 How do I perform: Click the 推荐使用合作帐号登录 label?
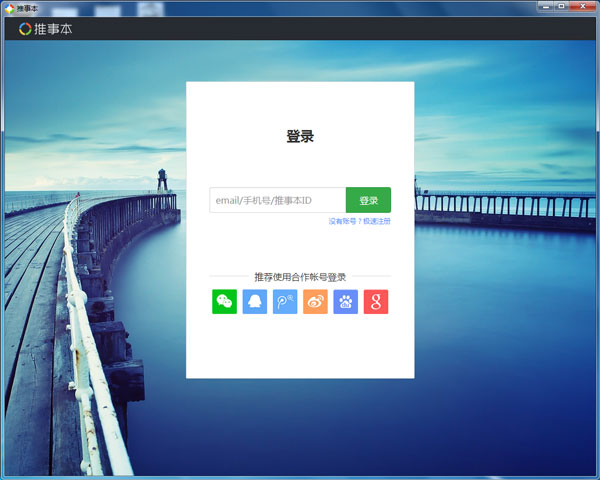click(300, 277)
